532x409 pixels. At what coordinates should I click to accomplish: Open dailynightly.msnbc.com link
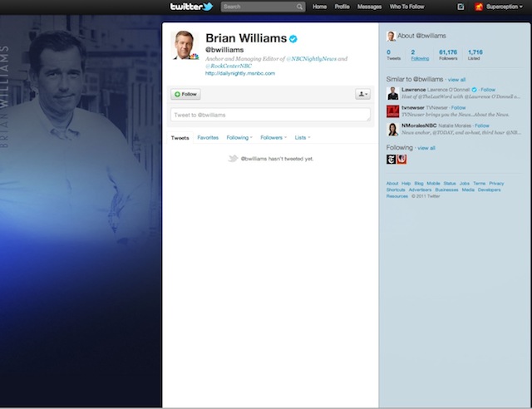[240, 73]
